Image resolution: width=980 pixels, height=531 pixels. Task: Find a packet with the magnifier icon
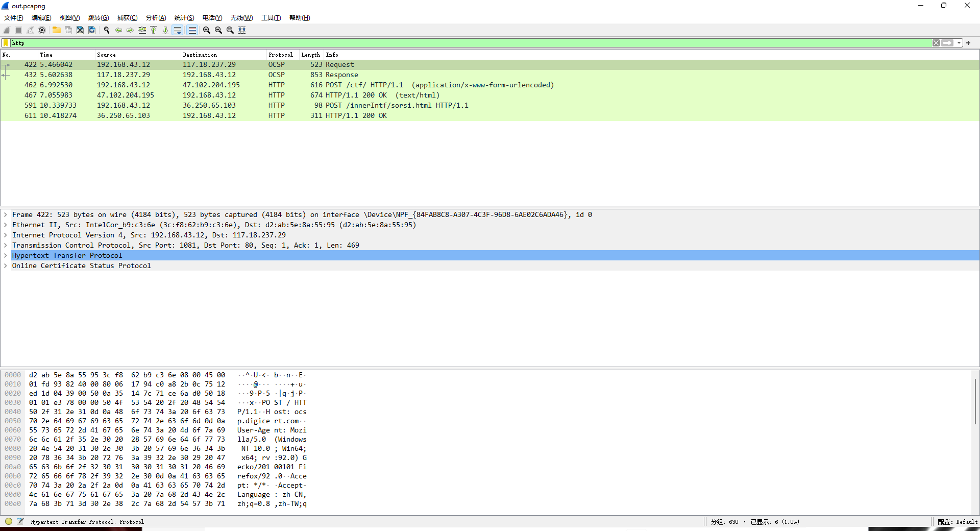(107, 30)
